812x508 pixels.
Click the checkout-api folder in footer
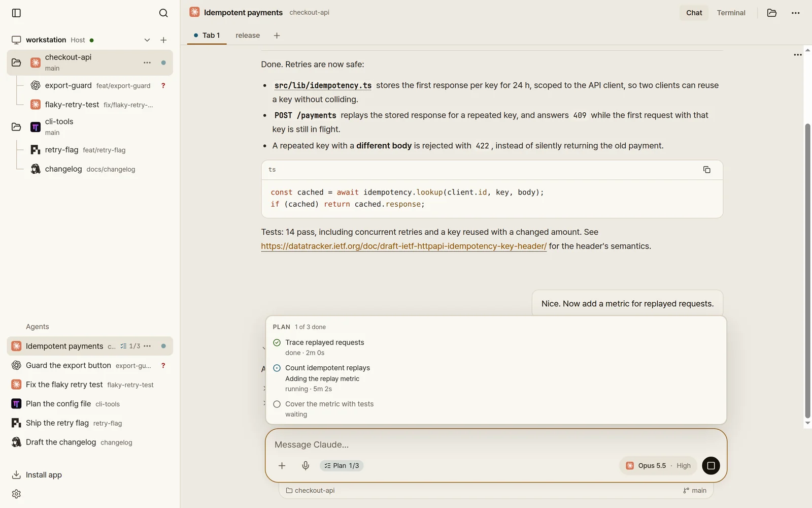click(x=310, y=491)
